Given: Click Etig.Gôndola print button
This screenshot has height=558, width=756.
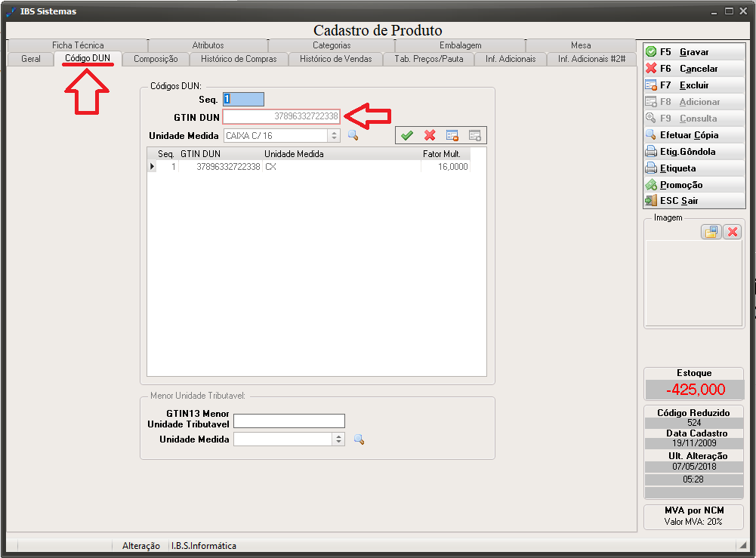Looking at the screenshot, I should [694, 152].
